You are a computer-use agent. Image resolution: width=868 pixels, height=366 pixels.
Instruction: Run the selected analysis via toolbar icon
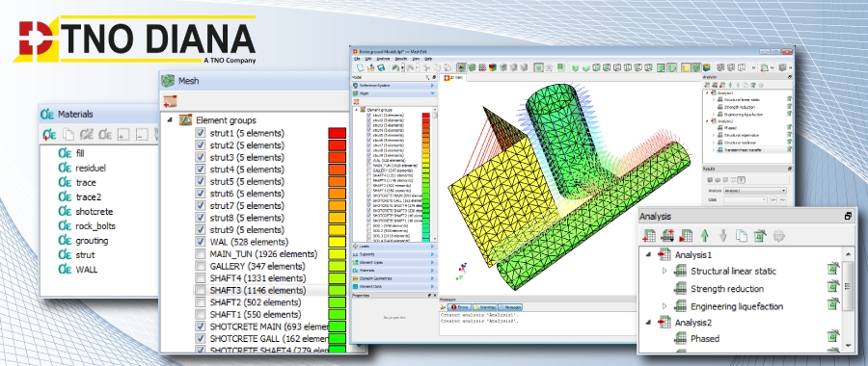[x=687, y=236]
